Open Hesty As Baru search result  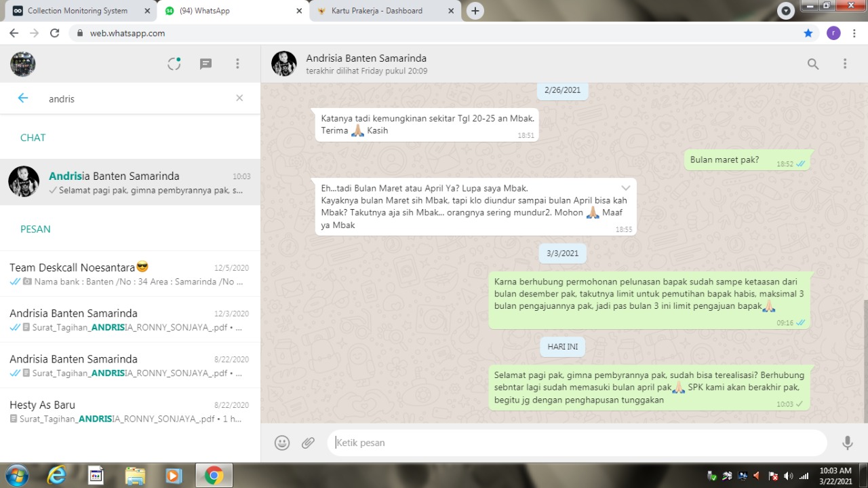[x=130, y=411]
